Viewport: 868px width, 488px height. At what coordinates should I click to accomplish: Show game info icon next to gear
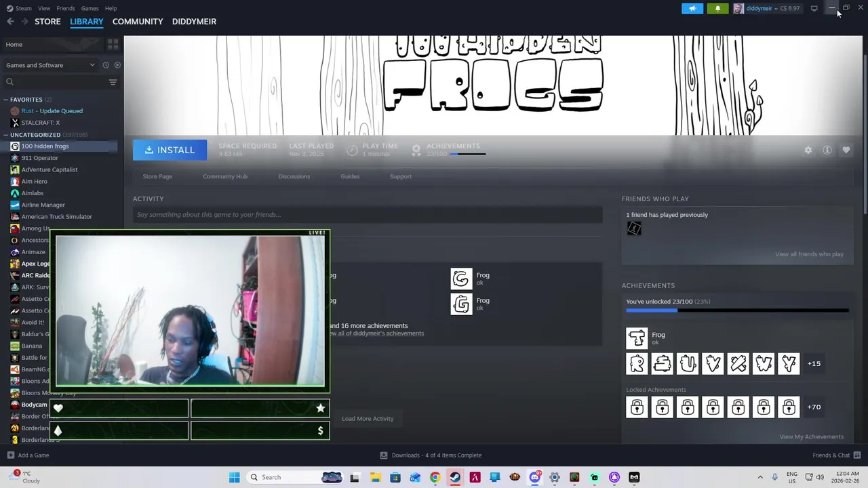pos(827,150)
